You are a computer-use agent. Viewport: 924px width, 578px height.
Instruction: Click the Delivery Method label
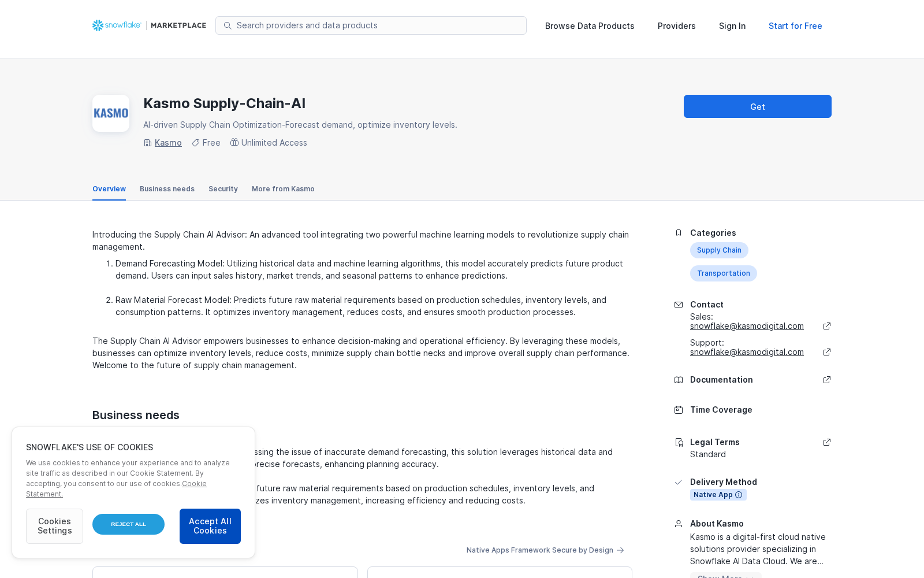pos(724,482)
